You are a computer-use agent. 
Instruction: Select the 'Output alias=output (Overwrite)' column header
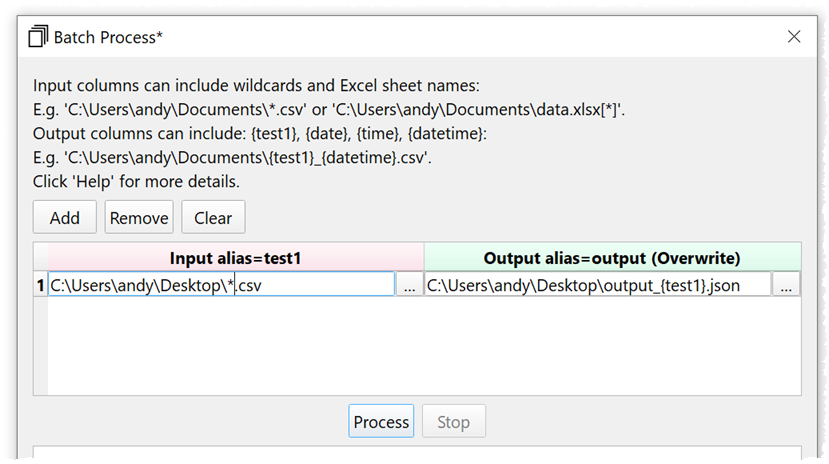click(x=612, y=258)
